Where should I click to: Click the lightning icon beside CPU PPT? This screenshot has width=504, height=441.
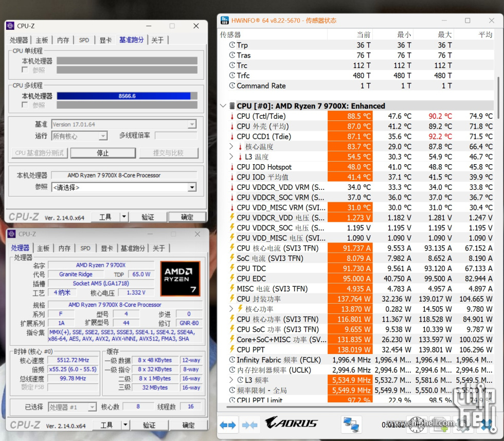coord(232,349)
